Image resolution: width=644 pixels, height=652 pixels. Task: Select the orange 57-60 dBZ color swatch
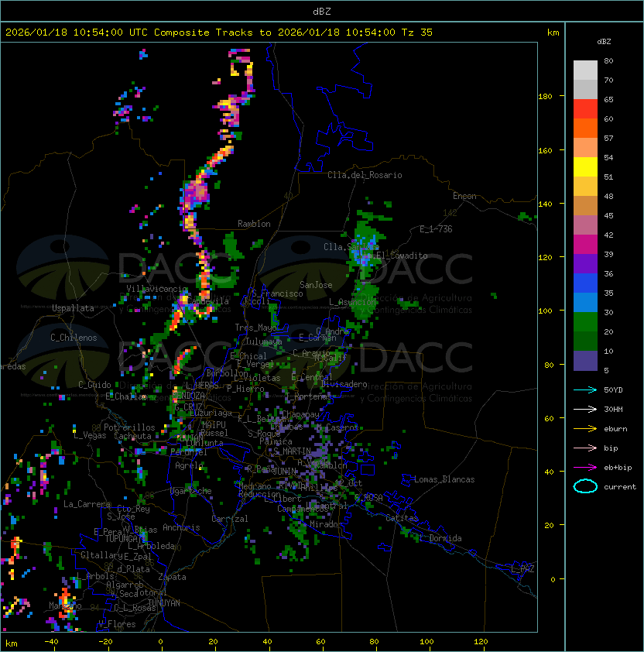pyautogui.click(x=585, y=128)
